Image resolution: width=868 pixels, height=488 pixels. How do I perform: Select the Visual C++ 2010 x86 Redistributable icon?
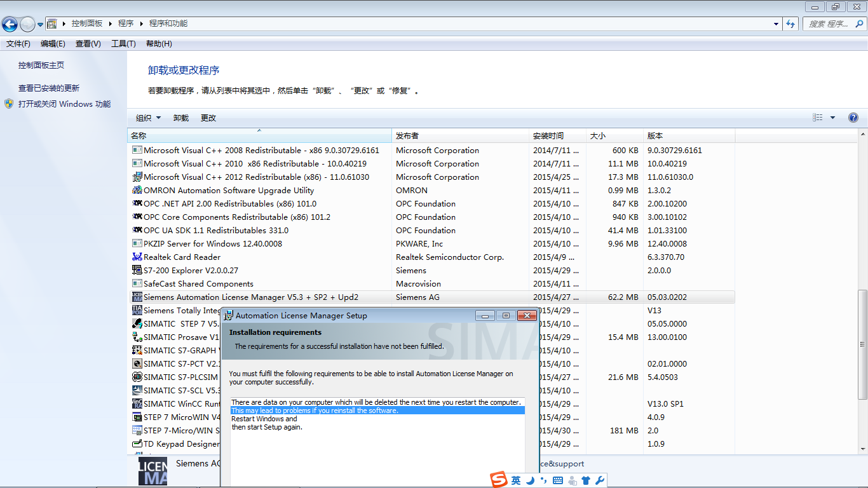(x=137, y=164)
